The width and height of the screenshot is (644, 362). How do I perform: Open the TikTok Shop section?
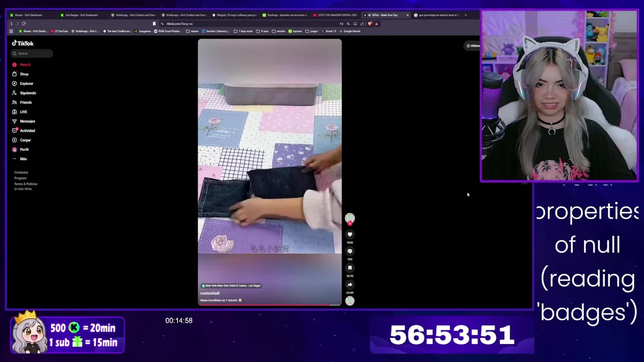[x=21, y=74]
